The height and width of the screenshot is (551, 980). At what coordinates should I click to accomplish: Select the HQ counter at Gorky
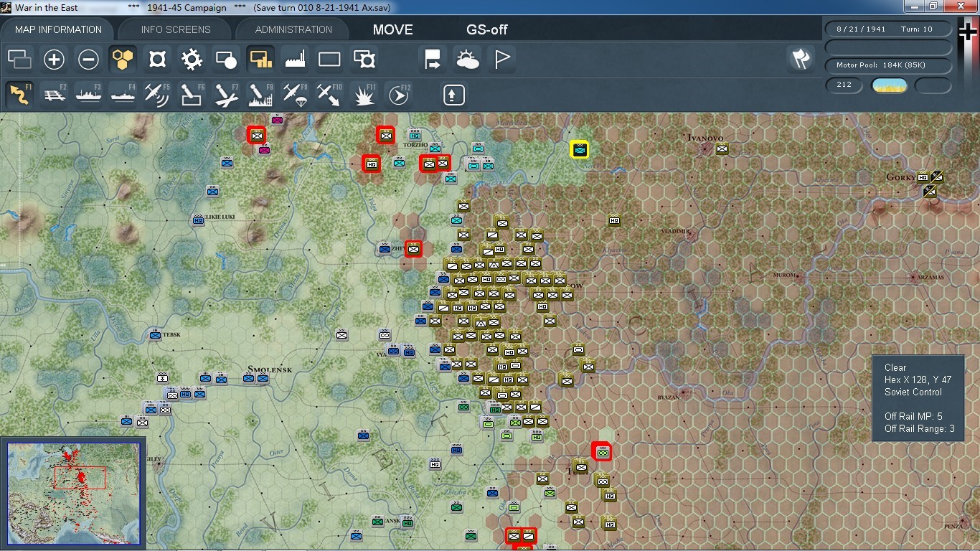point(923,177)
